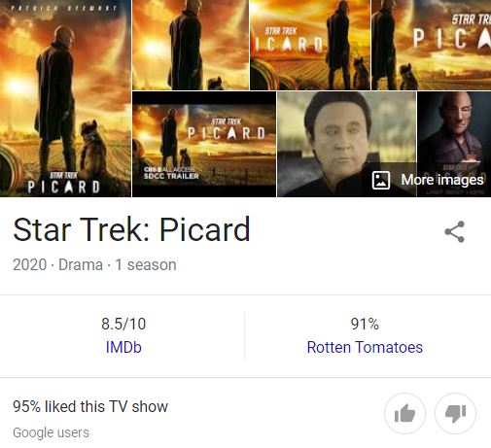Click the image icon next to More images
Image resolution: width=491 pixels, height=448 pixels.
[x=381, y=180]
